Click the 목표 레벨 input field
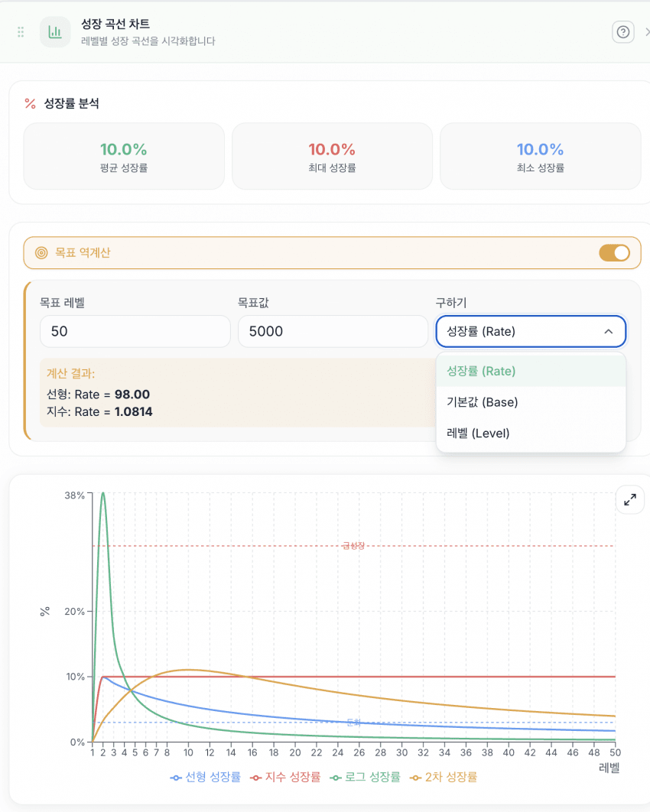Screen dimensions: 650x812 135,332
